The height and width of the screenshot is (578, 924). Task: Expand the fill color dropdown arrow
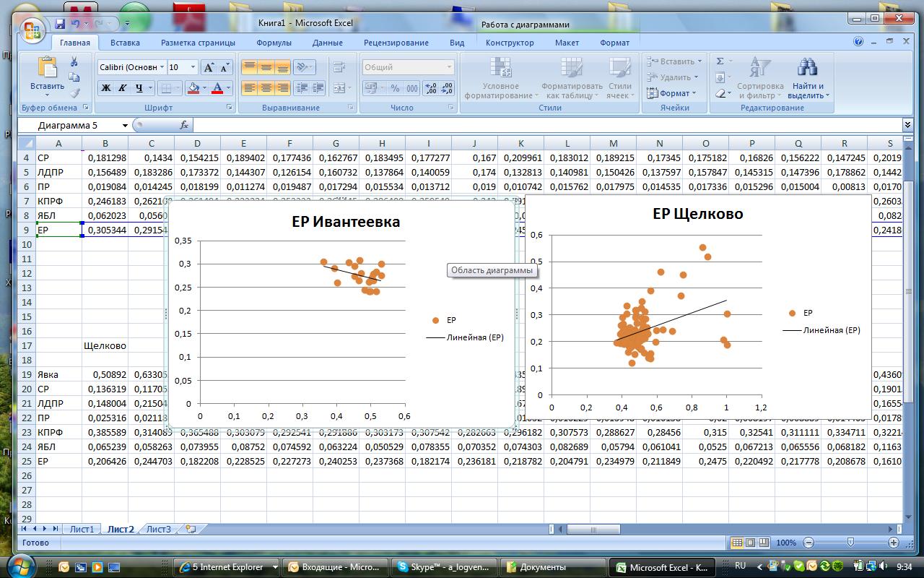205,88
